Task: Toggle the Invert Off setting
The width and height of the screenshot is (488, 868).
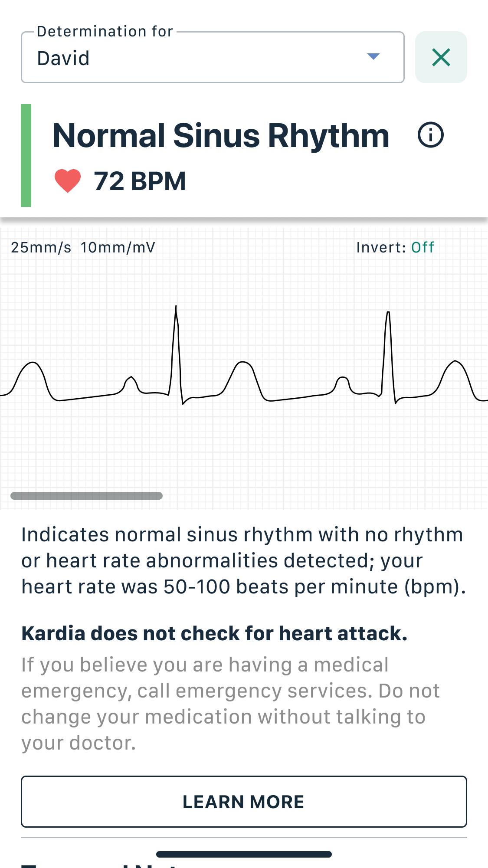Action: coord(395,247)
